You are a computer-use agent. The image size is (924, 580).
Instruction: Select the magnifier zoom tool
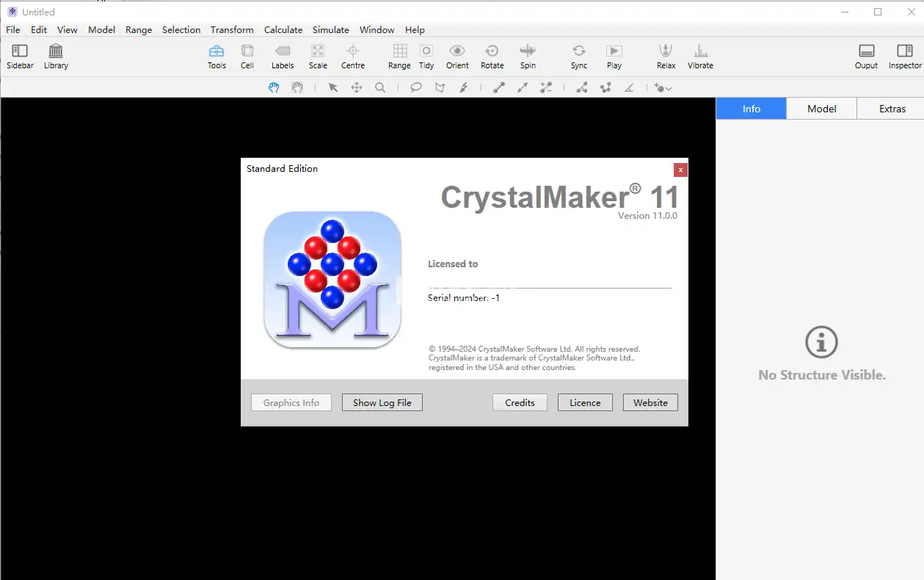click(380, 87)
